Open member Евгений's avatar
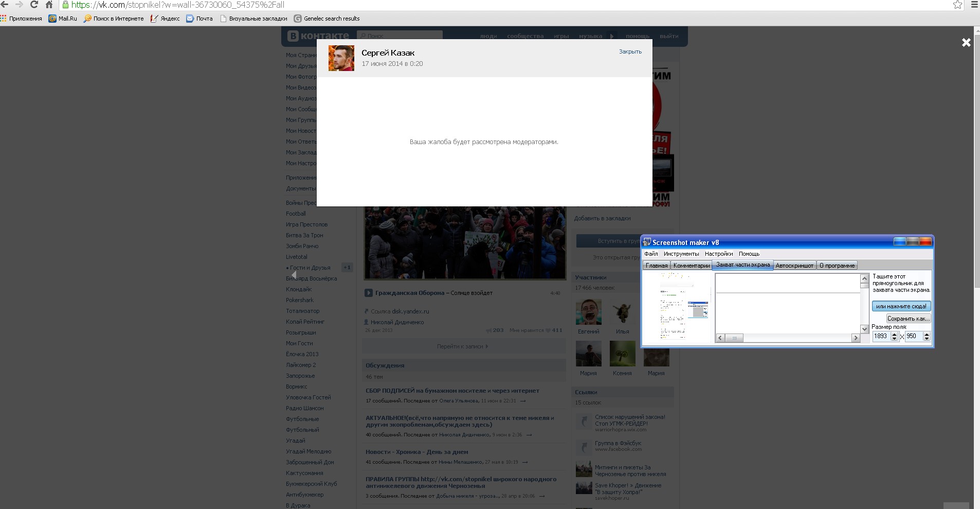 click(589, 311)
